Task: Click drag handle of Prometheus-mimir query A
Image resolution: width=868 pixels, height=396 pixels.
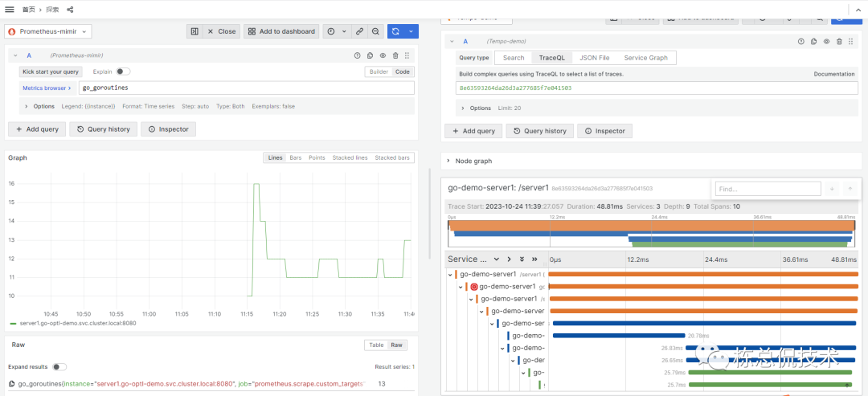Action: click(x=407, y=55)
